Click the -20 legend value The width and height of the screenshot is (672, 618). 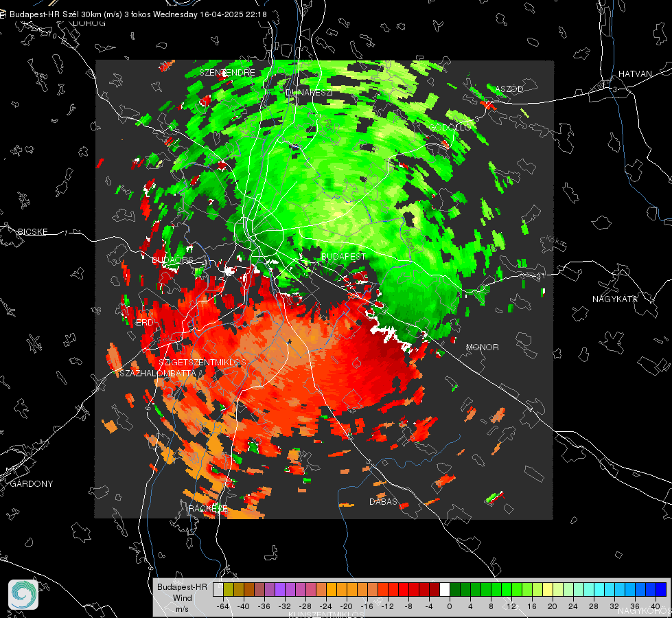346,606
